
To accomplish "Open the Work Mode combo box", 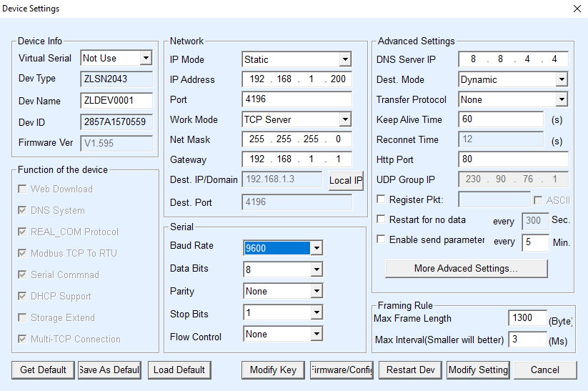I will pyautogui.click(x=345, y=119).
